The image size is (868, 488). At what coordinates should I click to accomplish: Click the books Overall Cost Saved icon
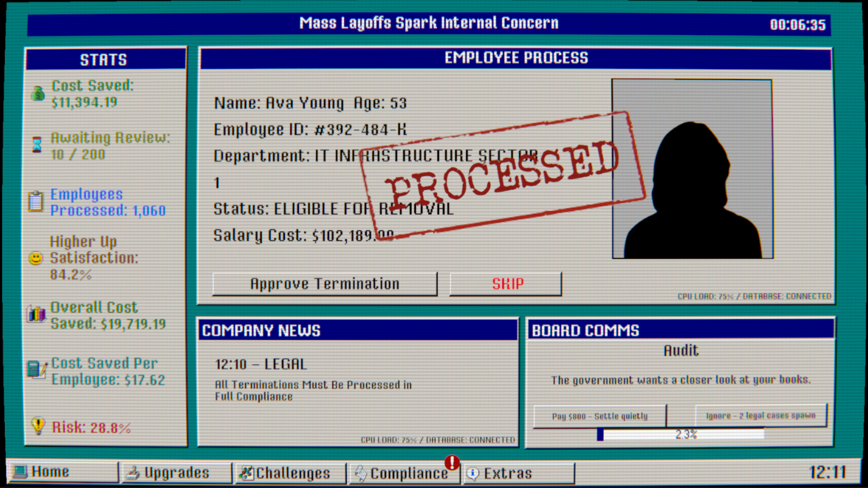37,314
